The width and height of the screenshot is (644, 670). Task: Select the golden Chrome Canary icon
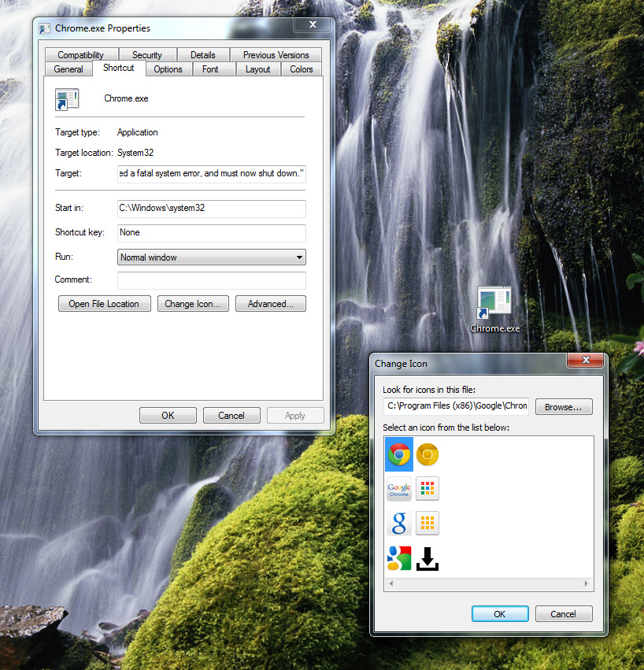pyautogui.click(x=427, y=454)
